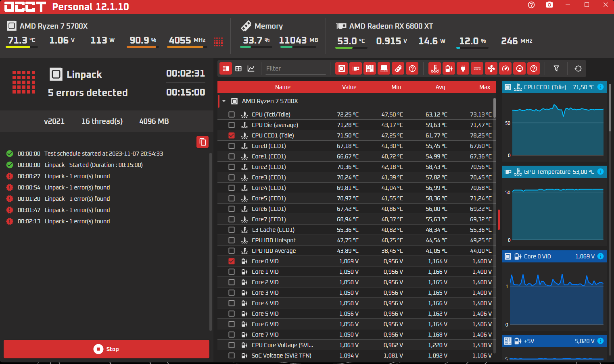The width and height of the screenshot is (614, 364).
Task: Check the Core 7 VID checkbox
Action: [x=232, y=335]
